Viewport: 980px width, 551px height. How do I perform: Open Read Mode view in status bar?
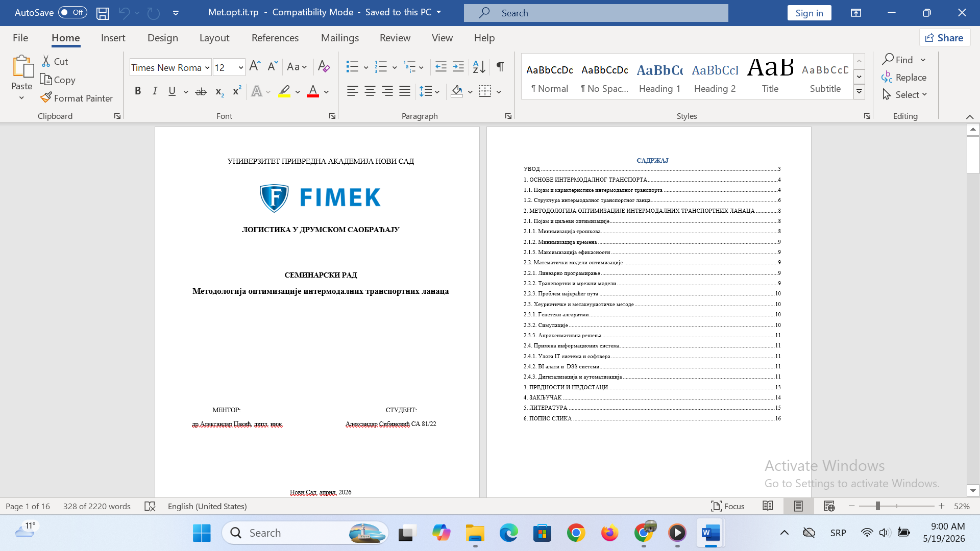[x=768, y=506]
